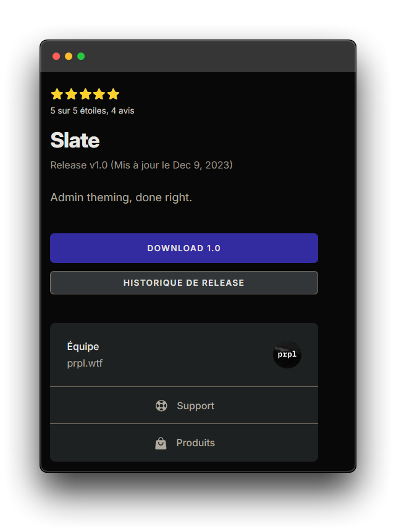Click the shopping bag Produits icon

161,443
